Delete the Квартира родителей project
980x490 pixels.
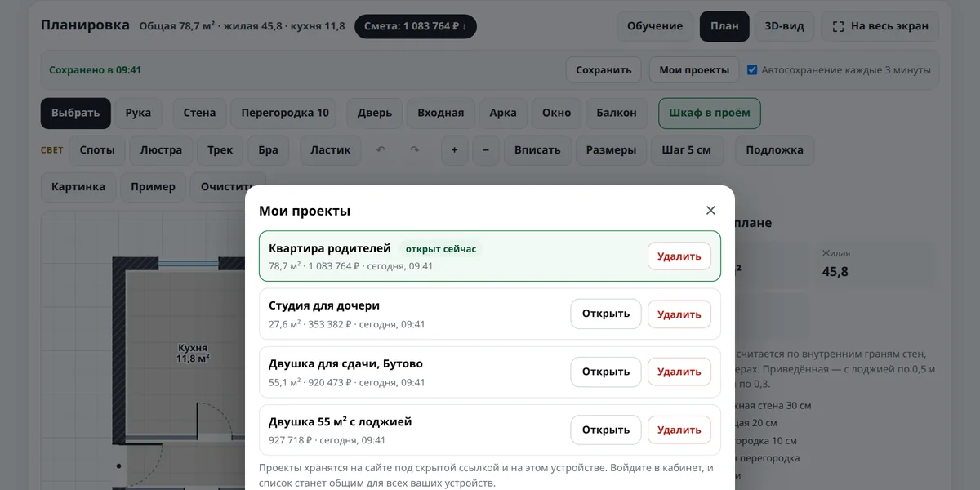point(679,256)
